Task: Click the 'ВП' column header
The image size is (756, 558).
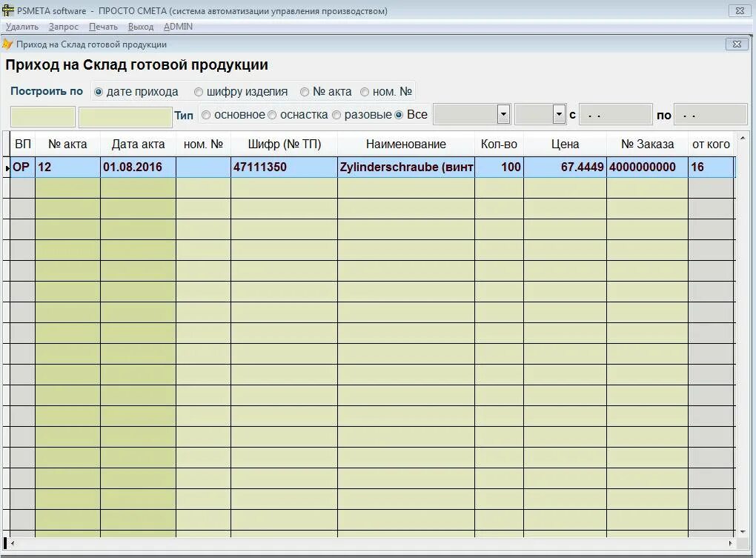Action: 23,144
